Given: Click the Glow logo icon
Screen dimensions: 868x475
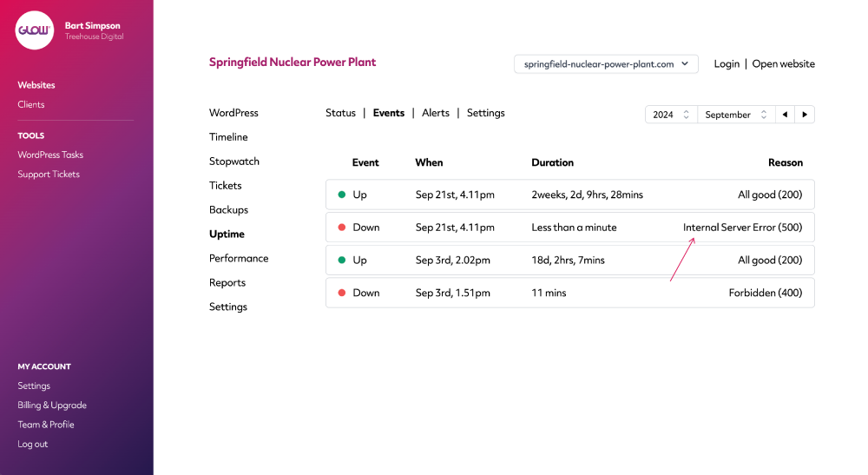Looking at the screenshot, I should pos(35,30).
